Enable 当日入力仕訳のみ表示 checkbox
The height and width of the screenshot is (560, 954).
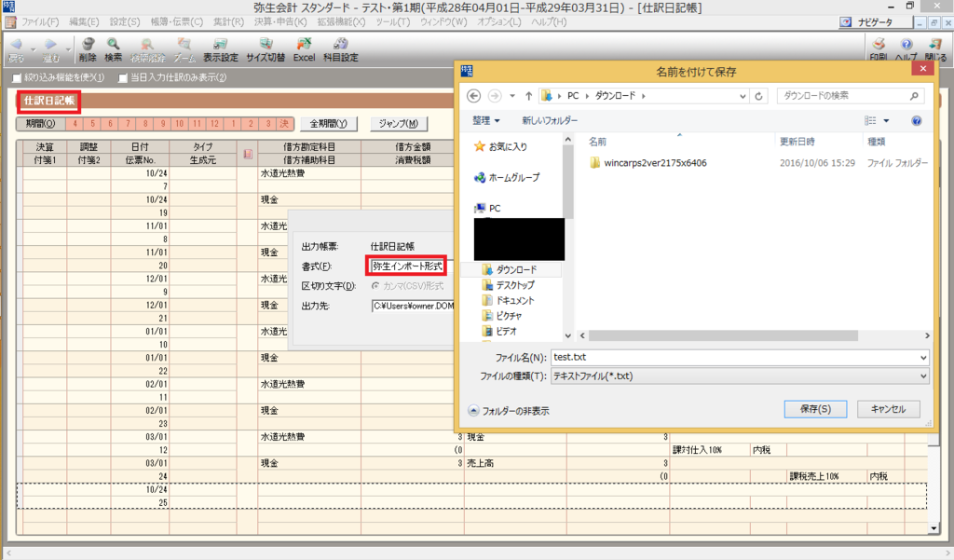point(123,78)
